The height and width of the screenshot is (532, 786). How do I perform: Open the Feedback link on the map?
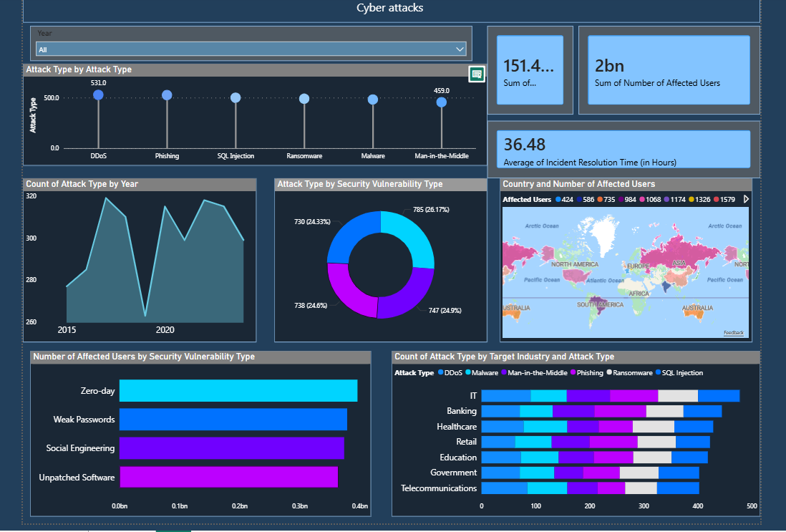[x=733, y=333]
